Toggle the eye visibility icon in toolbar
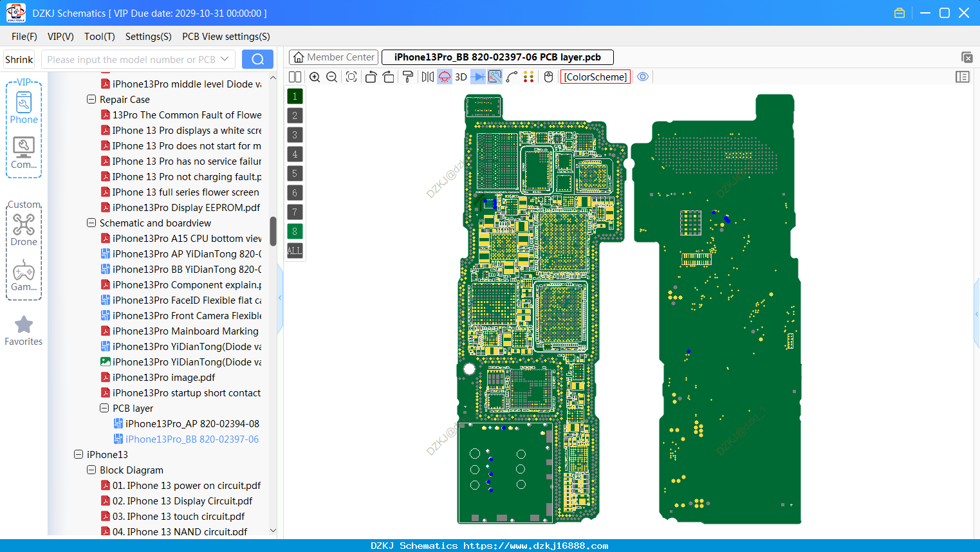Viewport: 980px width, 552px height. [x=643, y=77]
